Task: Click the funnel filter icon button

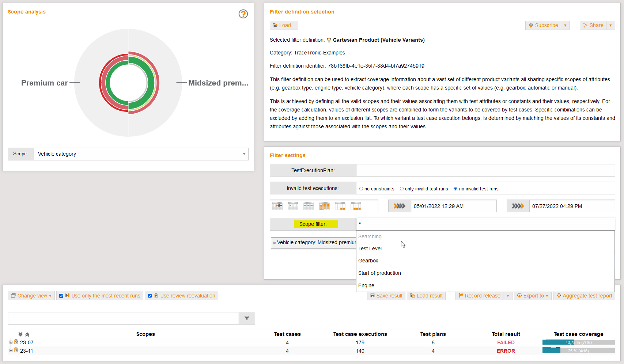Action: point(247,318)
